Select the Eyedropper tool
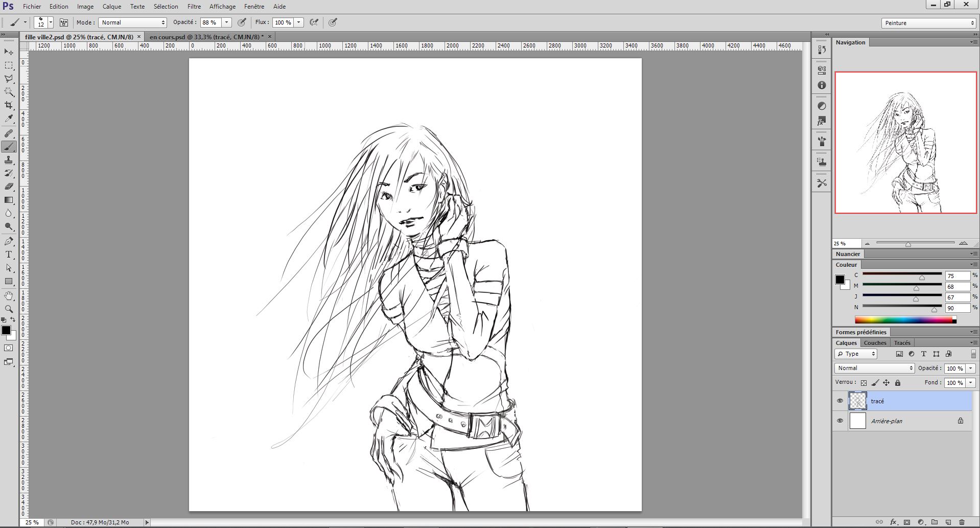The image size is (980, 528). coord(8,118)
